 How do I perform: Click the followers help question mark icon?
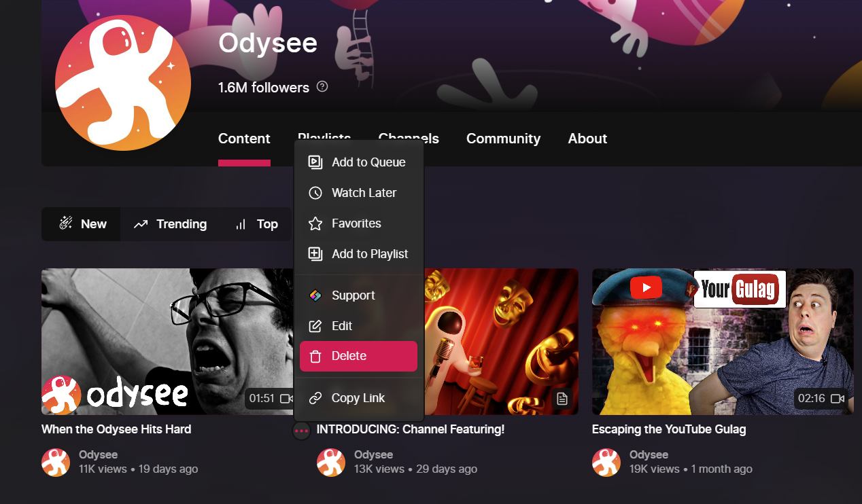tap(322, 86)
